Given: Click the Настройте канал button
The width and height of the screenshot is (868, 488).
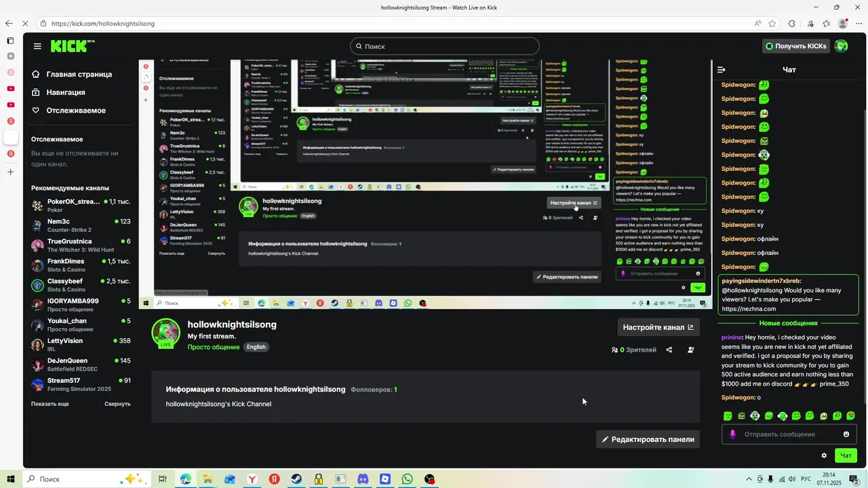Looking at the screenshot, I should [658, 327].
